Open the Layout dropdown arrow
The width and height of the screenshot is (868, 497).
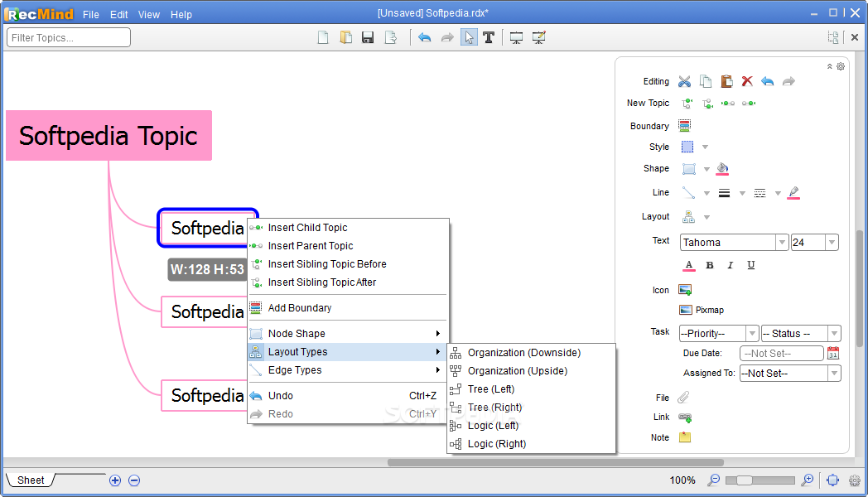707,217
